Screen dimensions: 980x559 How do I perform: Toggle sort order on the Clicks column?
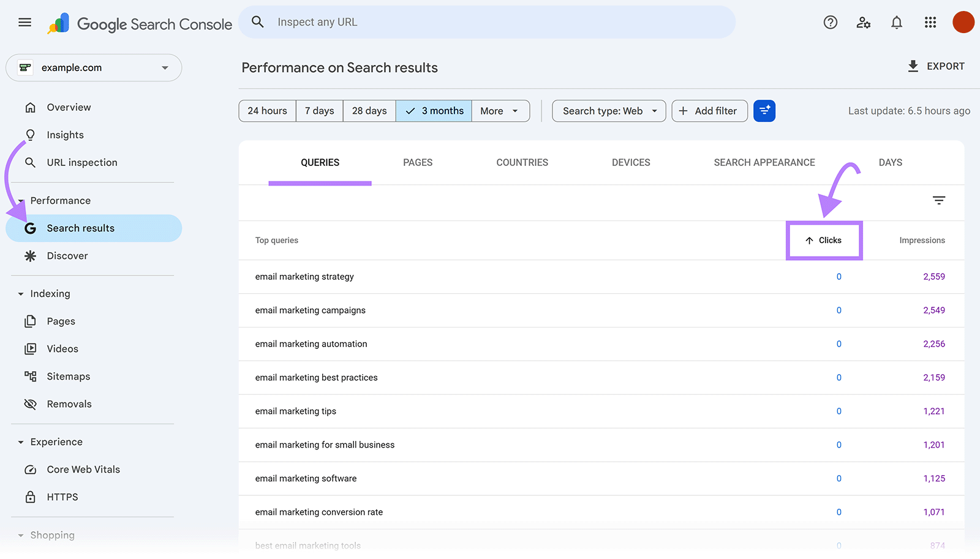point(824,240)
